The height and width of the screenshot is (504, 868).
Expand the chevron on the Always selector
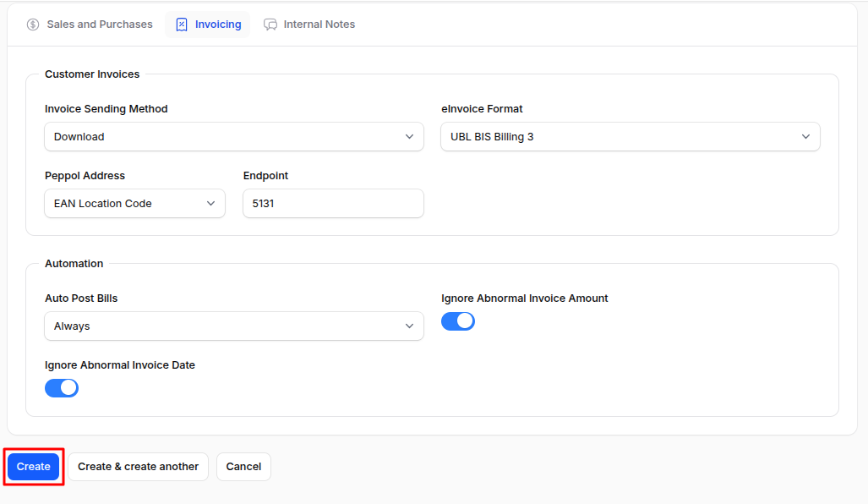coord(410,326)
